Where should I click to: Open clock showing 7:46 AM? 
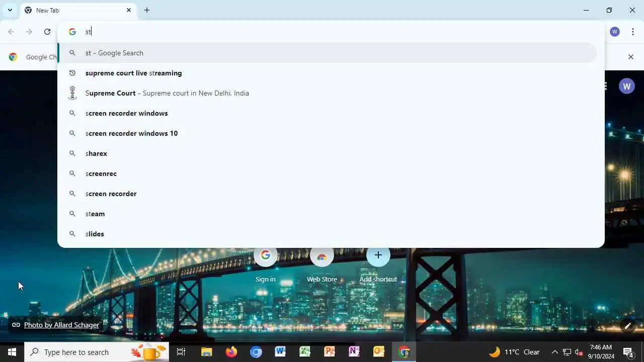tap(601, 352)
